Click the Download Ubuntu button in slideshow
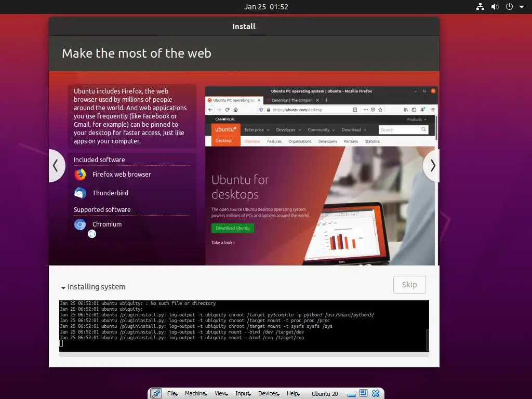This screenshot has height=399, width=532. (x=232, y=228)
